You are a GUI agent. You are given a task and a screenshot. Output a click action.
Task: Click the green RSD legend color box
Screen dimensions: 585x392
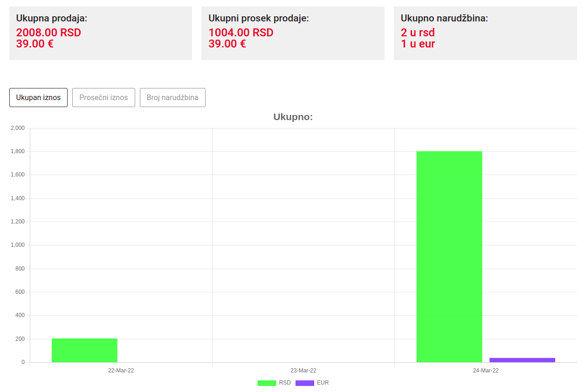pos(267,383)
